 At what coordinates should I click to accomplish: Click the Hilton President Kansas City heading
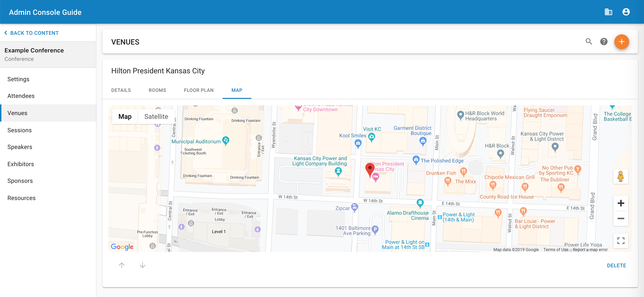pyautogui.click(x=158, y=71)
